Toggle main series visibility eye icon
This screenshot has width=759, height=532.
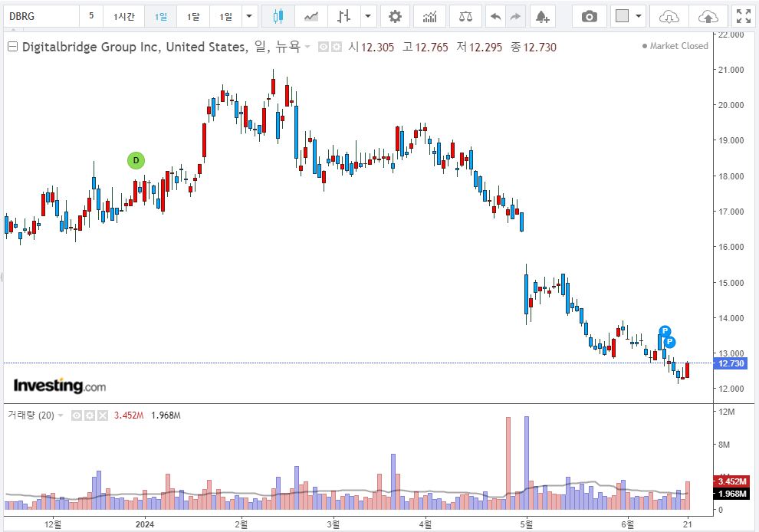click(324, 47)
